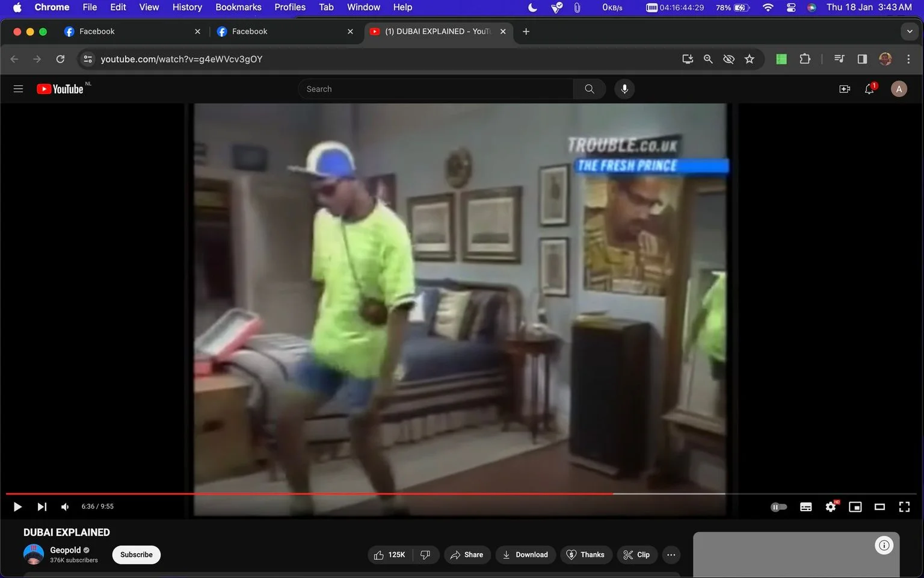The image size is (924, 578).
Task: Enter full screen mode
Action: coord(904,507)
